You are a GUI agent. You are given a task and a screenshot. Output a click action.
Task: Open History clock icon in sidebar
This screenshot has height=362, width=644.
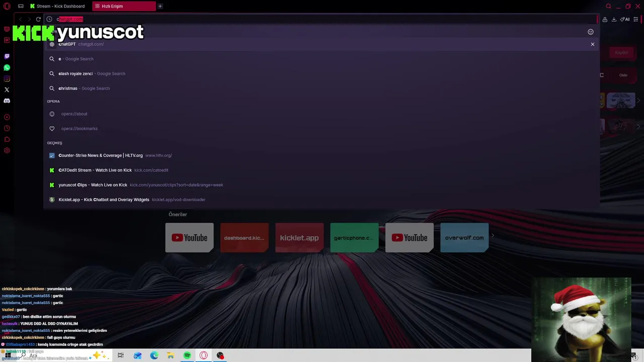7,128
